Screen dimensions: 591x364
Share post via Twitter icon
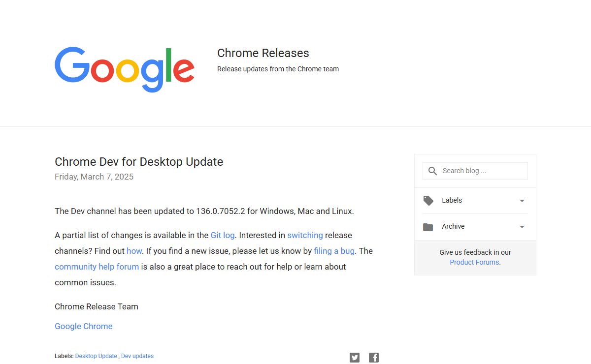click(355, 358)
